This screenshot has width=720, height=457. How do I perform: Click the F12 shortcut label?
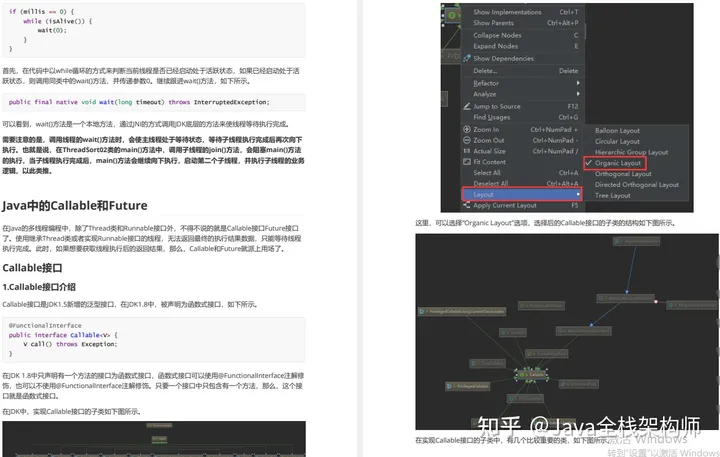[x=573, y=106]
